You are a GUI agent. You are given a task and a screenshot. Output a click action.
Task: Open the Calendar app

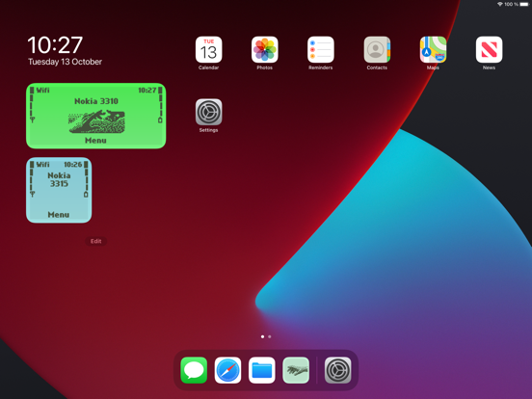tap(209, 49)
